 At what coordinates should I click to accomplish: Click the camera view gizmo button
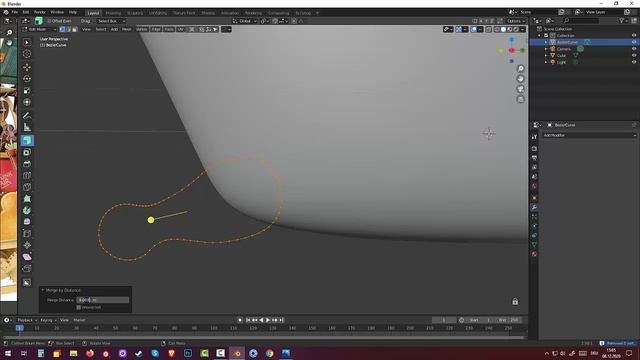pos(520,89)
